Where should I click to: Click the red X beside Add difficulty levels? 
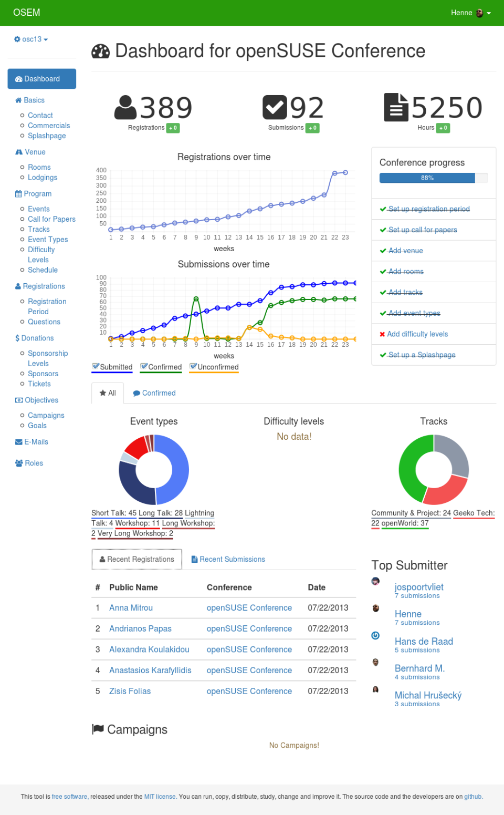[383, 334]
